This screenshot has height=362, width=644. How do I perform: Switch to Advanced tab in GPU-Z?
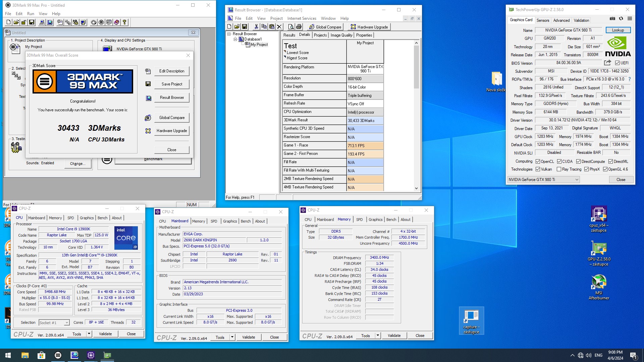point(561,20)
